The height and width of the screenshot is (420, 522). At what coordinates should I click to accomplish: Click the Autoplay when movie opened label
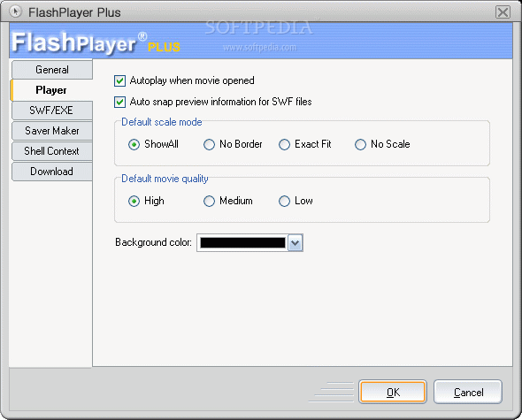coord(192,80)
